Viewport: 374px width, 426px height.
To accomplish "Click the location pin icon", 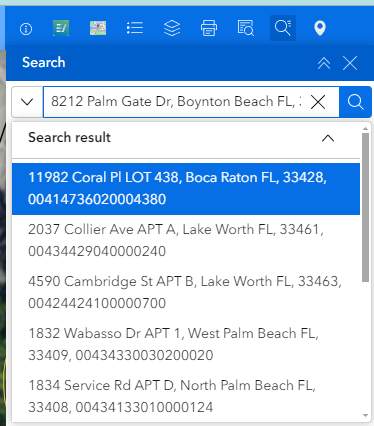I will coord(320,28).
